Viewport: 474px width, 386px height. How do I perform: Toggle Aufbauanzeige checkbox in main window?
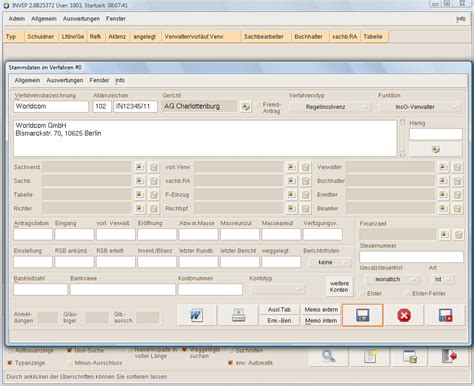(x=10, y=350)
